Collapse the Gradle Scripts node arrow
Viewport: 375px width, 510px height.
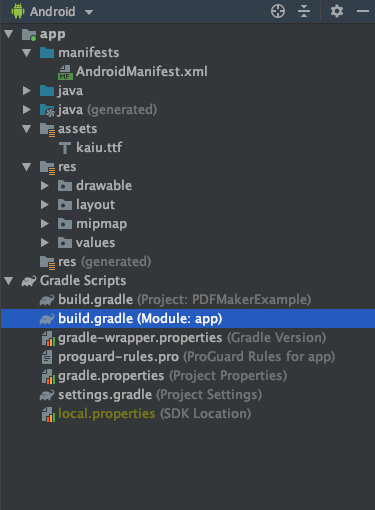tap(9, 281)
